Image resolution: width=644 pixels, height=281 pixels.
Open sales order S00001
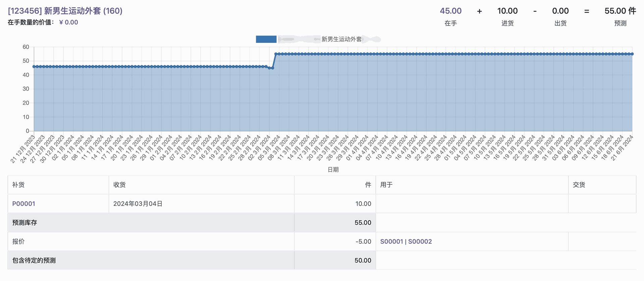(x=391, y=241)
